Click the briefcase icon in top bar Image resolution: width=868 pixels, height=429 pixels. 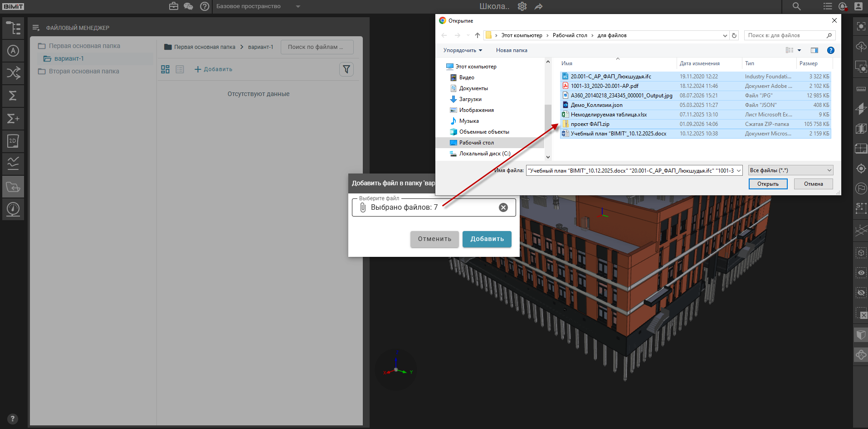tap(174, 6)
